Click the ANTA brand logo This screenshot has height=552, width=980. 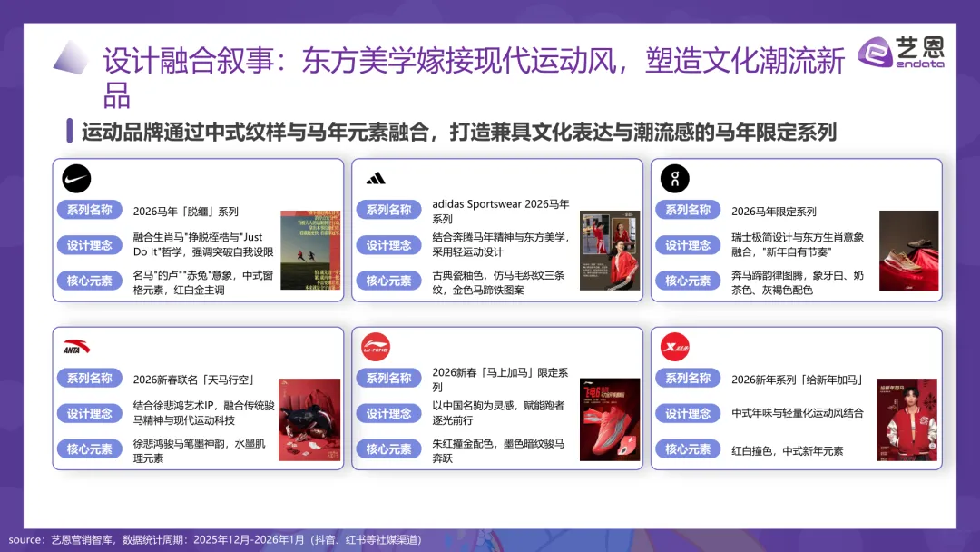pyautogui.click(x=76, y=346)
